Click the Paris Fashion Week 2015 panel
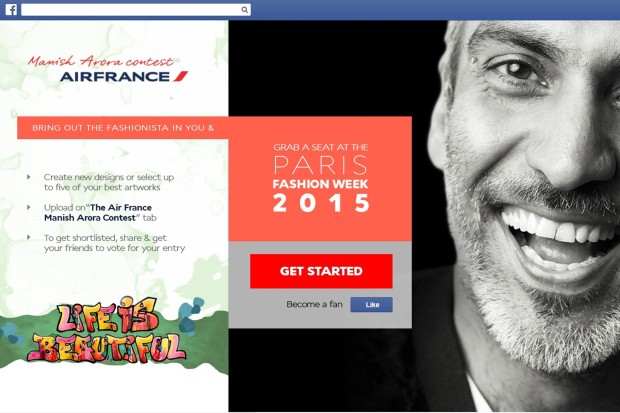 (x=320, y=179)
